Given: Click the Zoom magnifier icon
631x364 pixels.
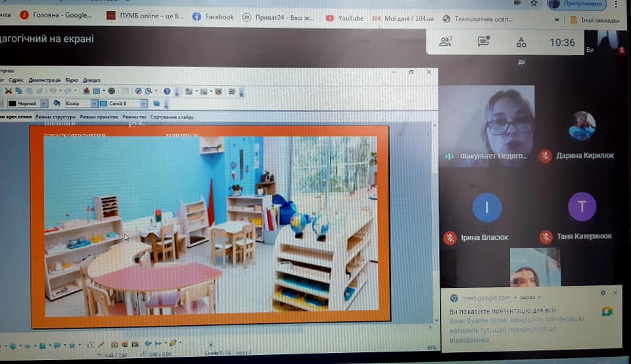Looking at the screenshot, I should click(x=149, y=91).
